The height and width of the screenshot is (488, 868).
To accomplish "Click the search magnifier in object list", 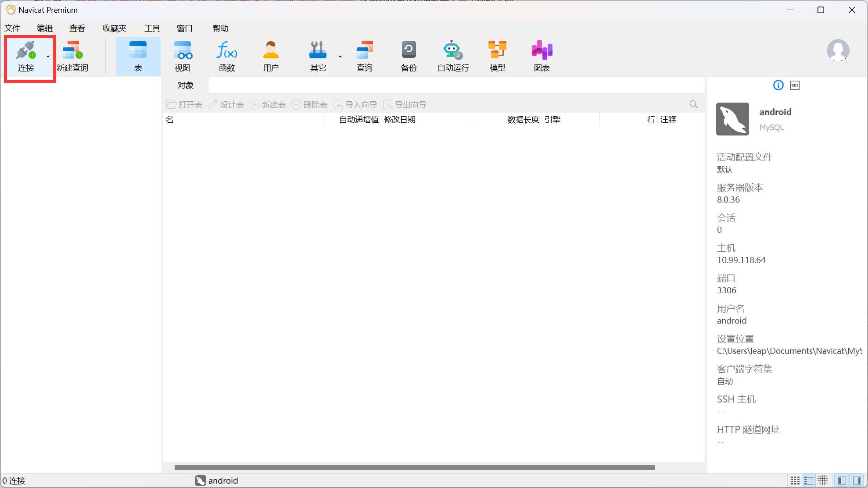I will (693, 104).
